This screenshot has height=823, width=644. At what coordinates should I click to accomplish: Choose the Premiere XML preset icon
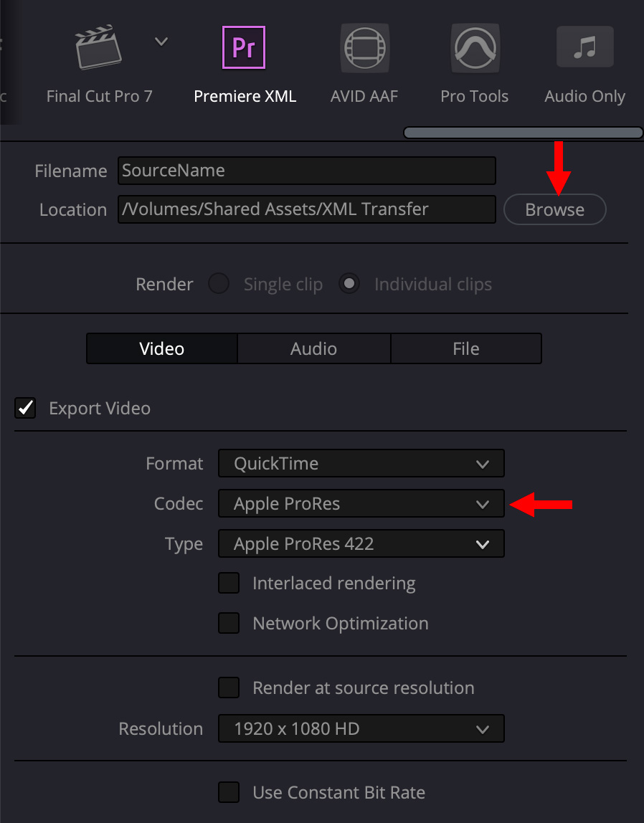(x=244, y=47)
